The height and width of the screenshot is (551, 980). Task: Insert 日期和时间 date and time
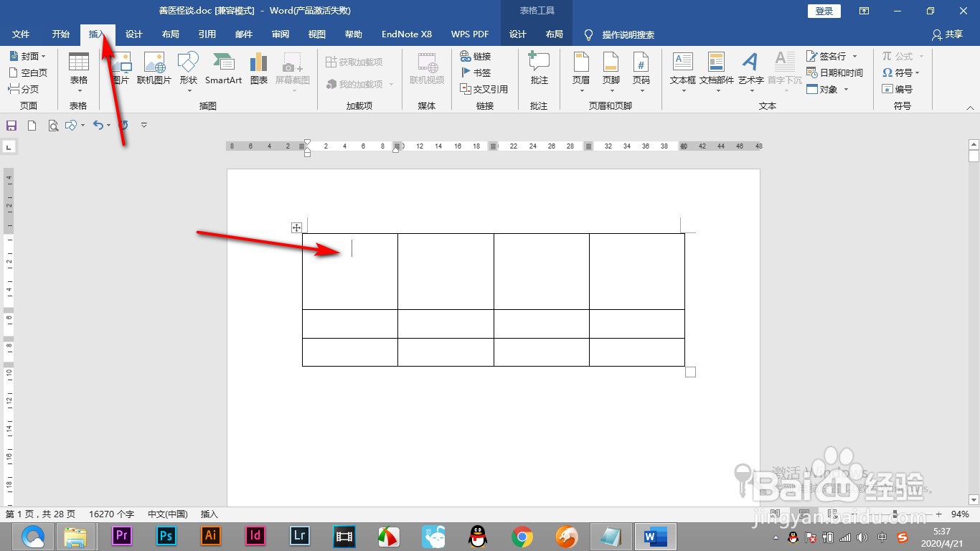click(834, 72)
